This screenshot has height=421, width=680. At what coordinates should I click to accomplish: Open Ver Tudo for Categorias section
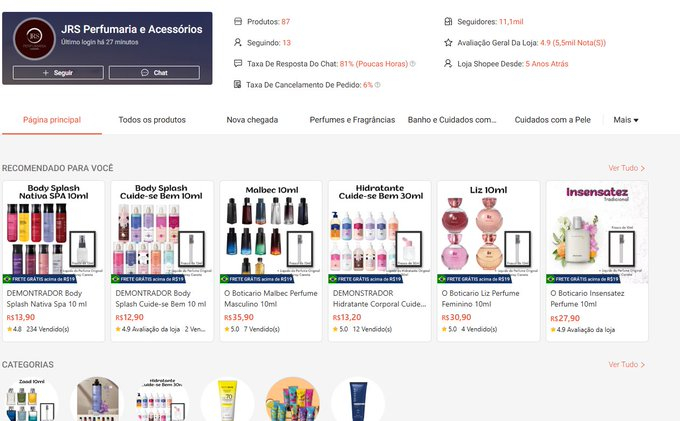(x=627, y=364)
